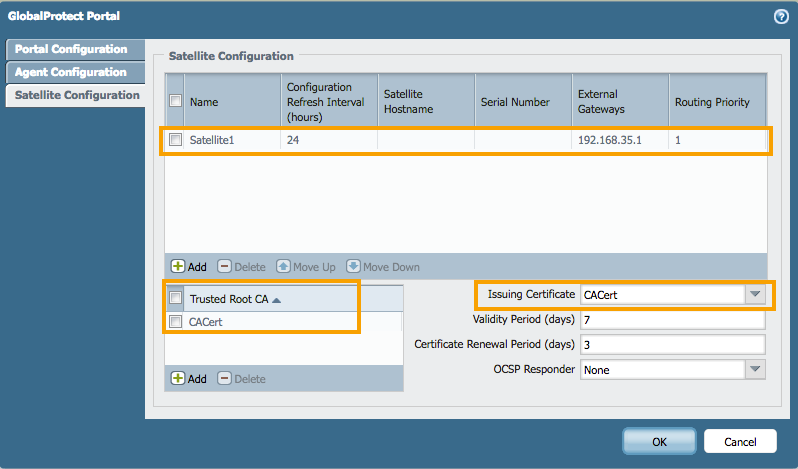
Task: Click Add icon under Trusted Root CA
Action: tap(178, 379)
